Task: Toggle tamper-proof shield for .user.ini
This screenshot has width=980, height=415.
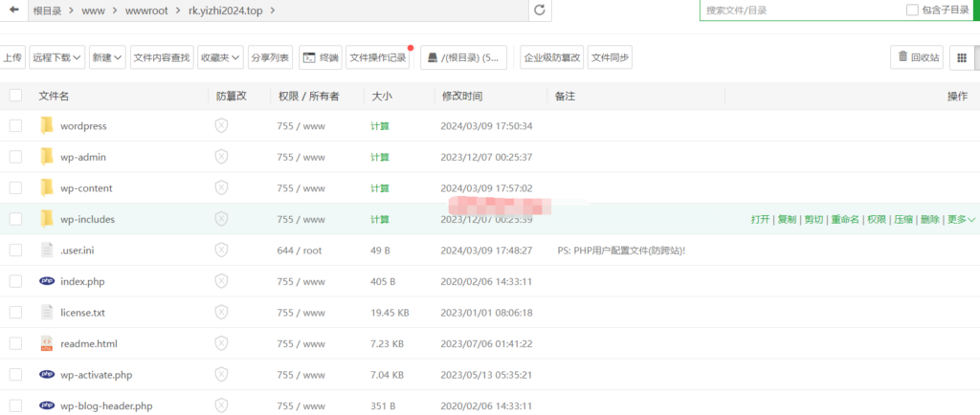Action: [x=221, y=251]
